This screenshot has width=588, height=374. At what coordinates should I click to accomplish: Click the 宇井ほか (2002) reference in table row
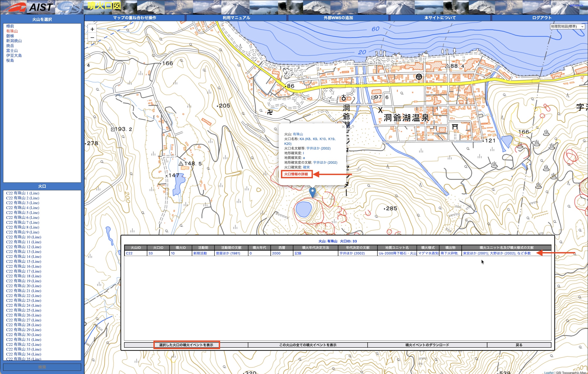(352, 253)
